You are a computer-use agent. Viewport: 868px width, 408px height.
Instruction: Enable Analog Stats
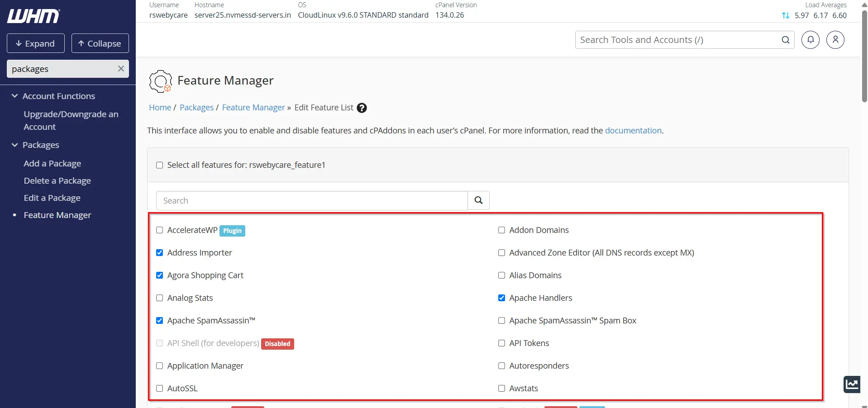coord(159,298)
